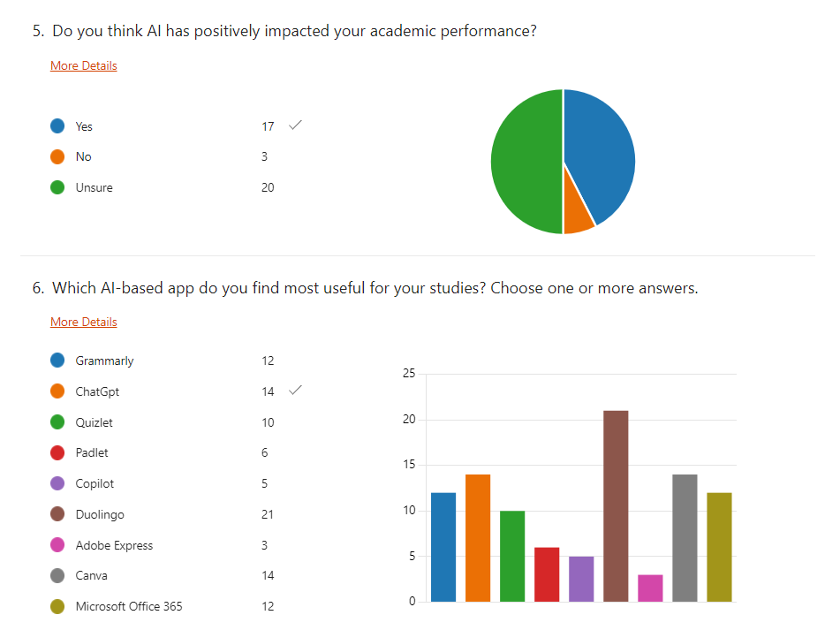Select the small orange No pie slice
Viewport: 840px width, 630px height.
coord(579,218)
